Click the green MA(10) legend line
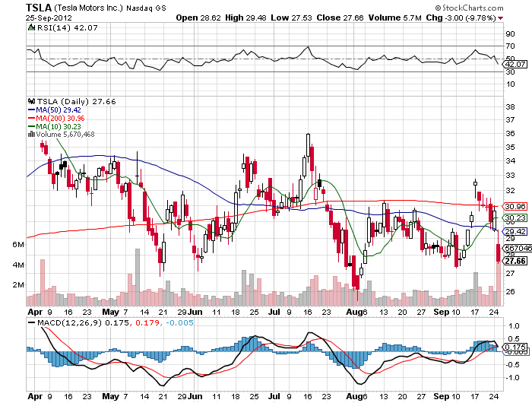Image resolution: width=532 pixels, height=403 pixels. coord(32,127)
